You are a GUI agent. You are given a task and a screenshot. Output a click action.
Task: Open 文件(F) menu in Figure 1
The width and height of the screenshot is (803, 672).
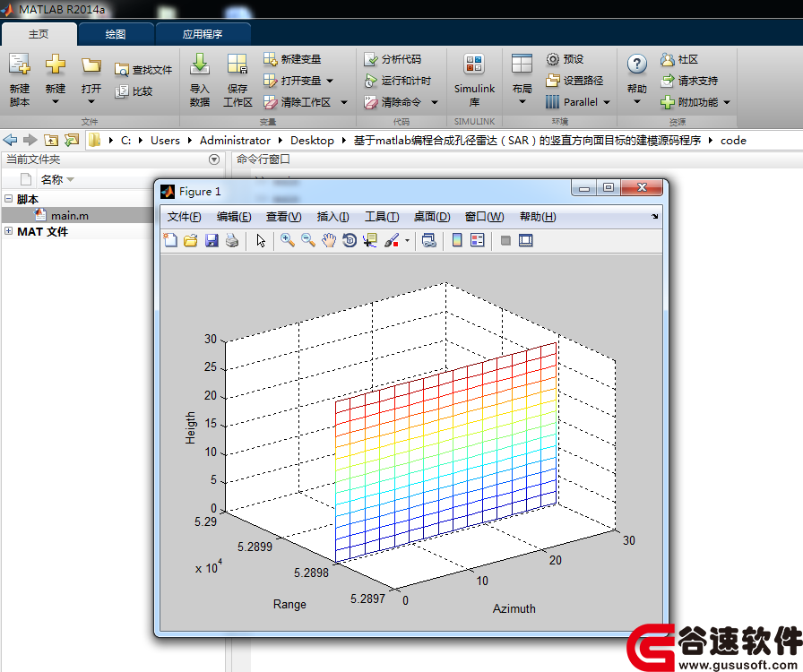point(185,217)
